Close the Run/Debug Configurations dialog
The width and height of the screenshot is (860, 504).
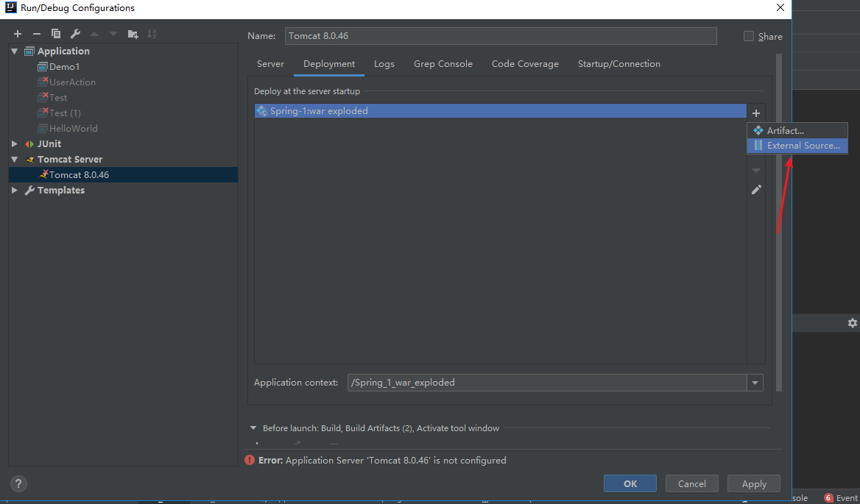780,7
